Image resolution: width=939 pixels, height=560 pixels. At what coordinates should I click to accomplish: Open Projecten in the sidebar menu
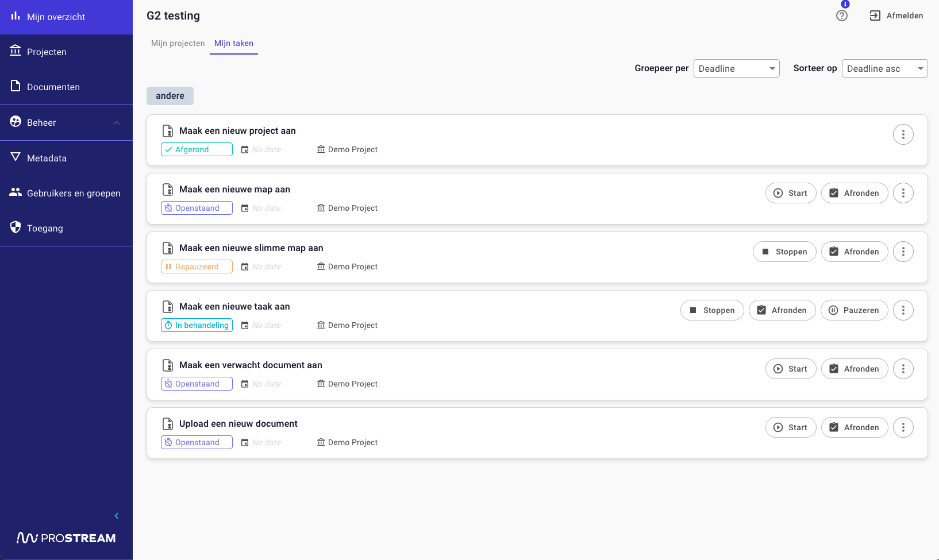coord(47,52)
